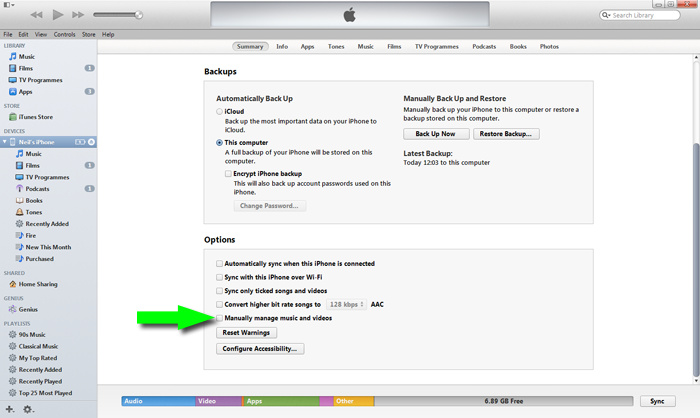700x418 pixels.
Task: Switch to the Podcasts tab
Action: 484,46
